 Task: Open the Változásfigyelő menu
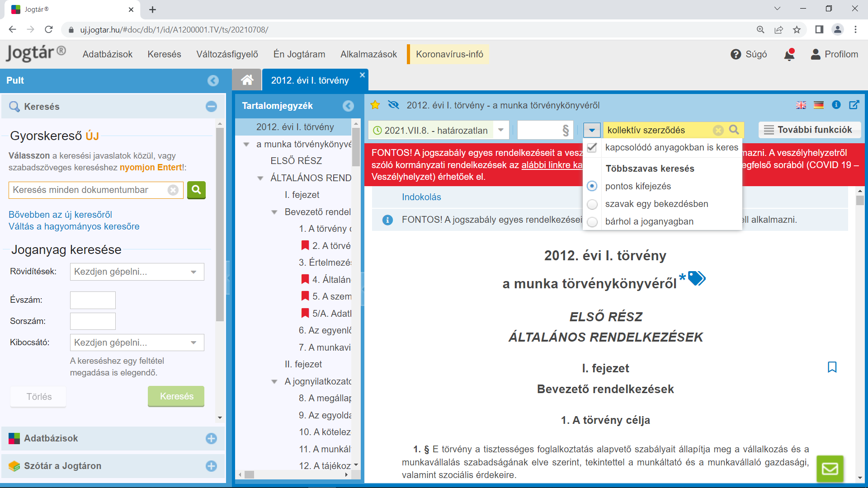point(227,54)
